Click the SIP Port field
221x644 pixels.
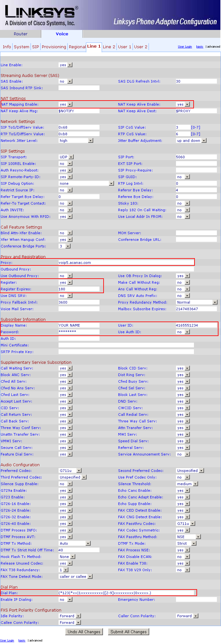pos(196,157)
